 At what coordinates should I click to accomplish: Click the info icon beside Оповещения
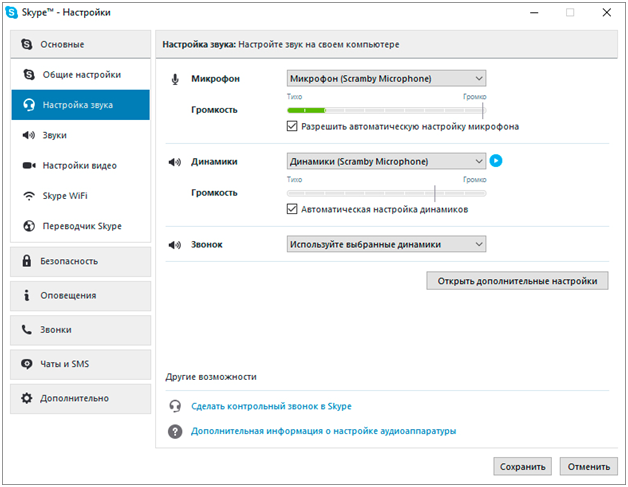coord(26,295)
